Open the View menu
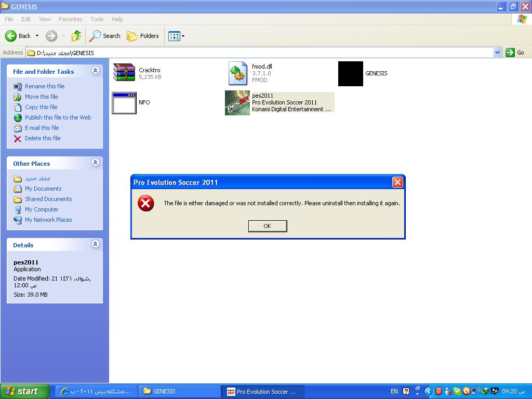 tap(45, 19)
